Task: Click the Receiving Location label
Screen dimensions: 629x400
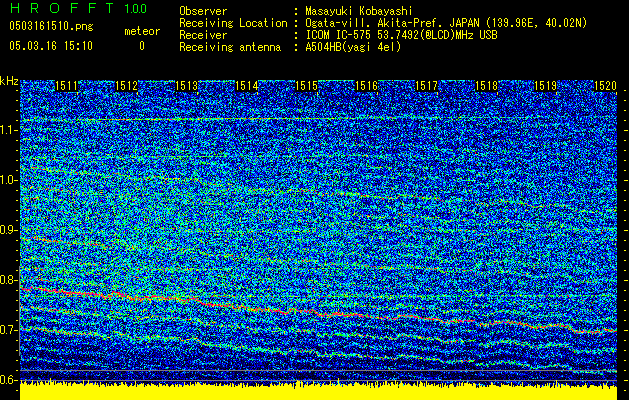Action: coord(233,23)
